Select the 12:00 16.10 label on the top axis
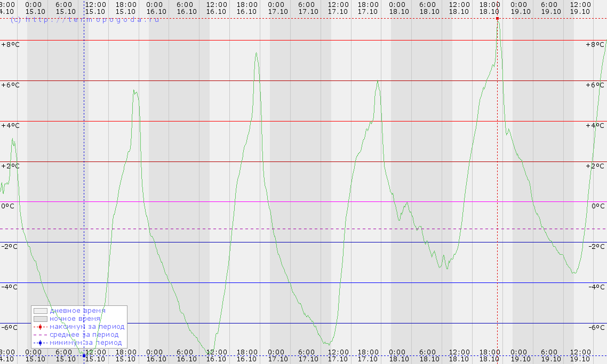Screen dimensions: 607x364 [x=216, y=7]
